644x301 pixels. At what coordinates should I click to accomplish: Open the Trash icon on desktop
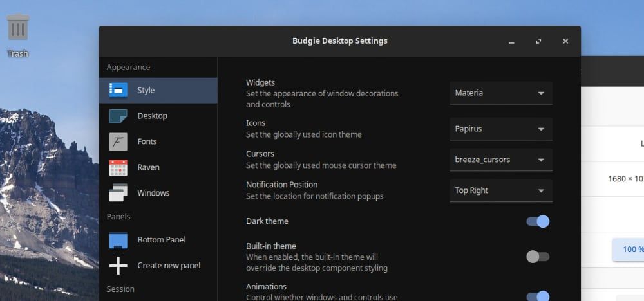point(17,29)
